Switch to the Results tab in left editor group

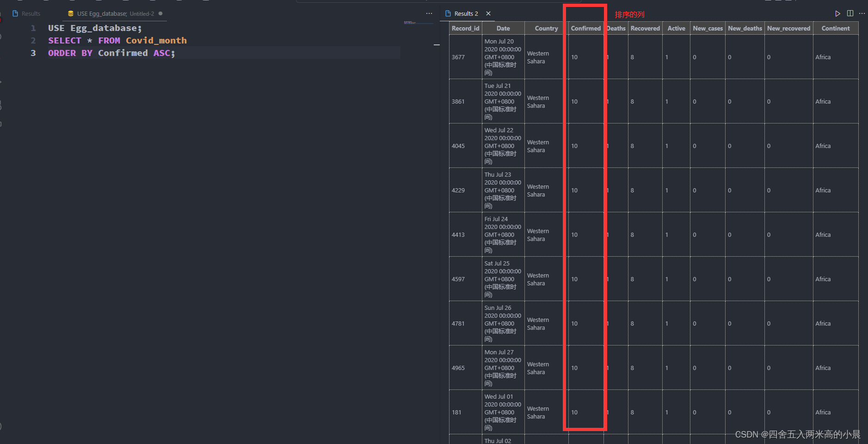point(26,14)
